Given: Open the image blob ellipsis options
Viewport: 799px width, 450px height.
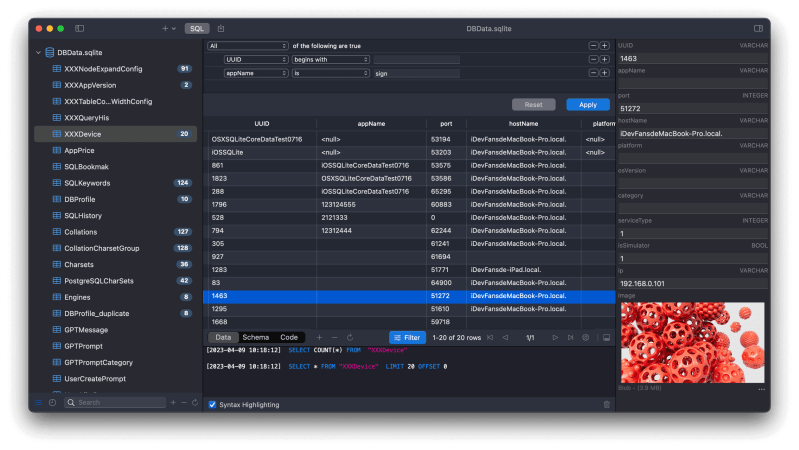Looking at the screenshot, I should 761,389.
